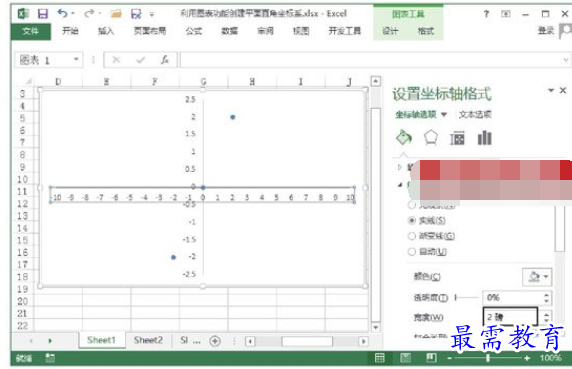The image size is (572, 369).
Task: Select the horizontal axis on the chart
Action: [202, 195]
